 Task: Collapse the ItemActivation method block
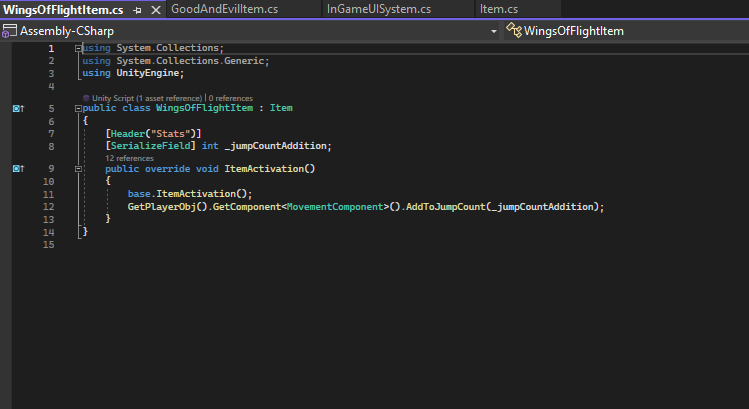pyautogui.click(x=78, y=169)
